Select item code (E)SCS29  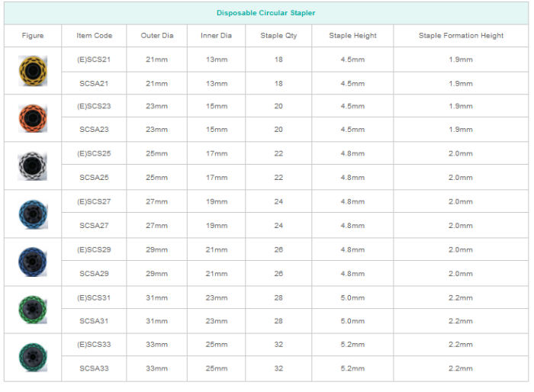coord(95,249)
